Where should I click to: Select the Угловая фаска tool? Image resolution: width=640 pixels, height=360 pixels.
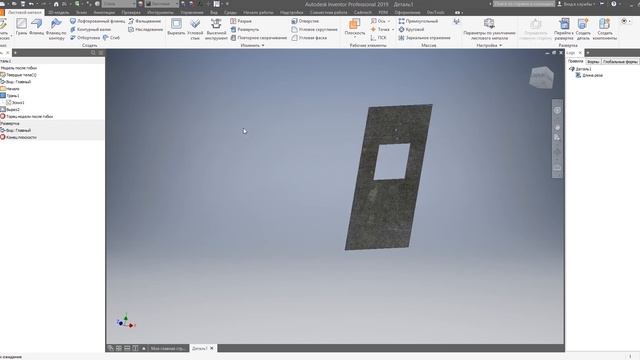[309, 38]
